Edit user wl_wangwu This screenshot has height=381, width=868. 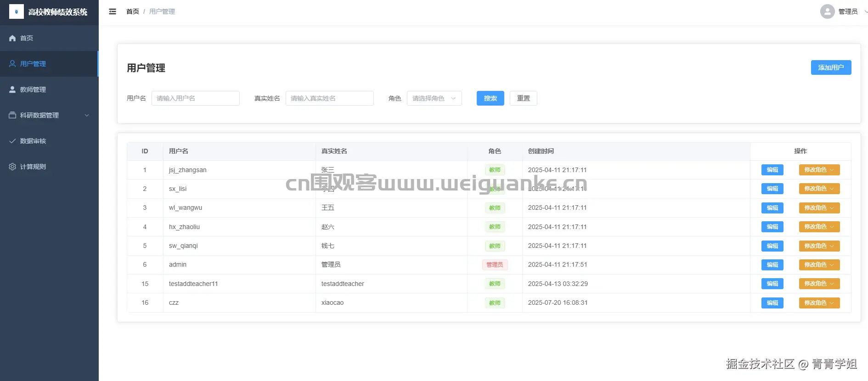[772, 208]
